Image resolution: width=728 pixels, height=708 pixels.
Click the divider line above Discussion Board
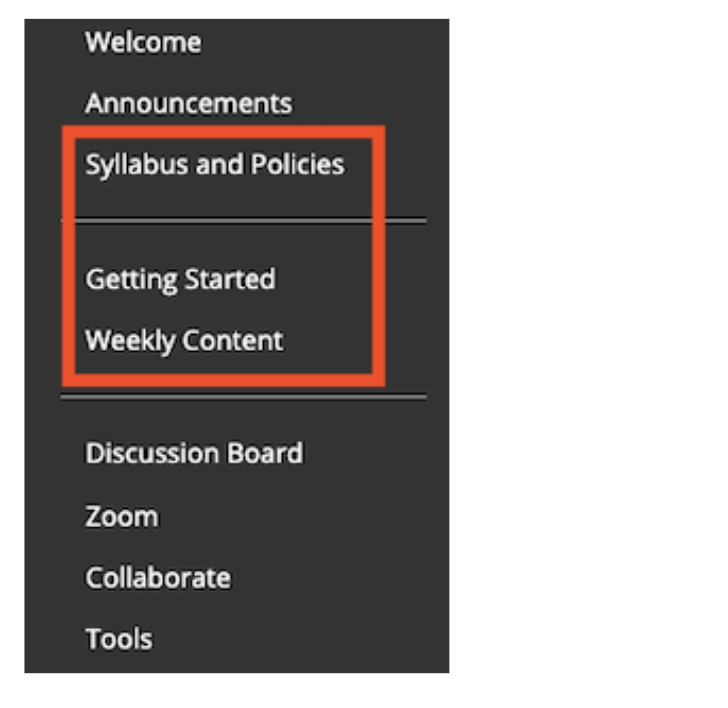(x=243, y=397)
